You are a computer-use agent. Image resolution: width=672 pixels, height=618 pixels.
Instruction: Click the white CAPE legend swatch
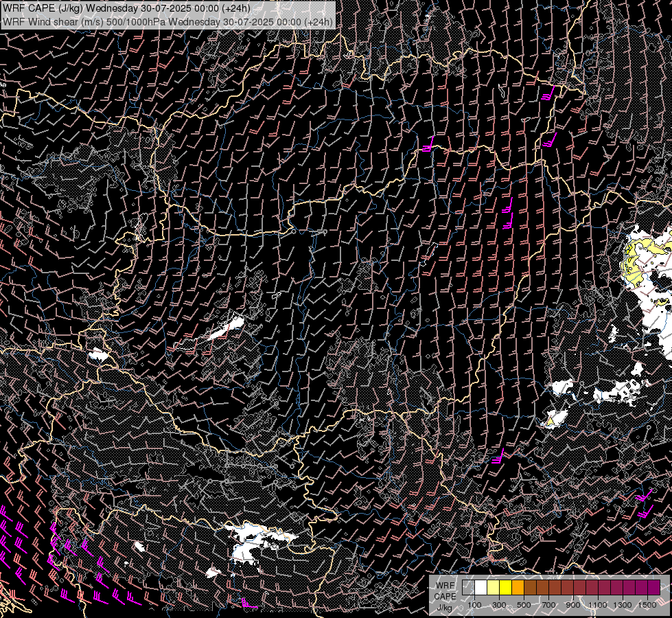pyautogui.click(x=481, y=587)
